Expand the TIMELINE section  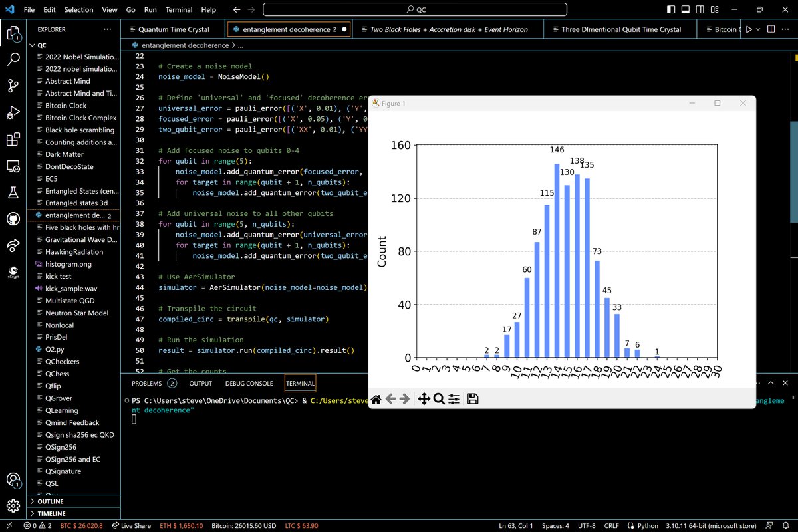[x=52, y=513]
